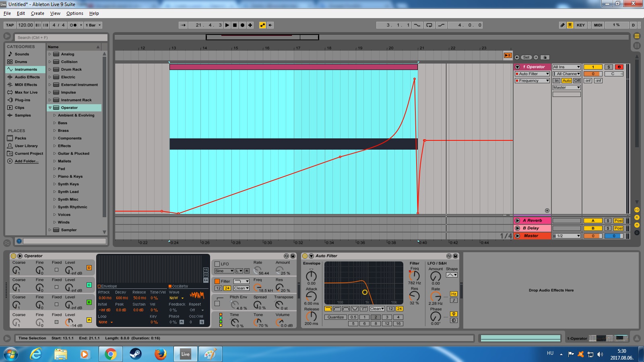
Task: Open the Frequency automation parameter dropdown
Action: click(532, 81)
